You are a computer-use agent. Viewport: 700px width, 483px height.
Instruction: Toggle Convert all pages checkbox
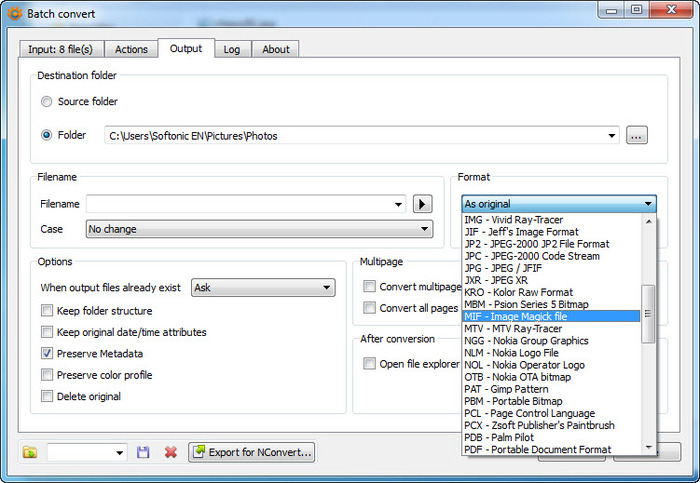pyautogui.click(x=369, y=308)
